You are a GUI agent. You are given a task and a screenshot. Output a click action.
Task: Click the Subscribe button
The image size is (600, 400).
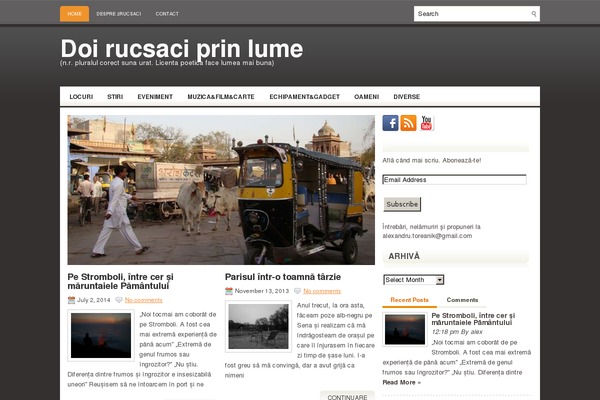[x=402, y=204]
